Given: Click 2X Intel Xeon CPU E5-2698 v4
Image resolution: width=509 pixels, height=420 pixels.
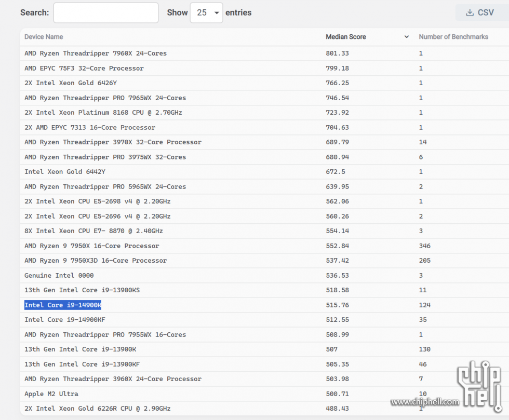Looking at the screenshot, I should pyautogui.click(x=98, y=201).
